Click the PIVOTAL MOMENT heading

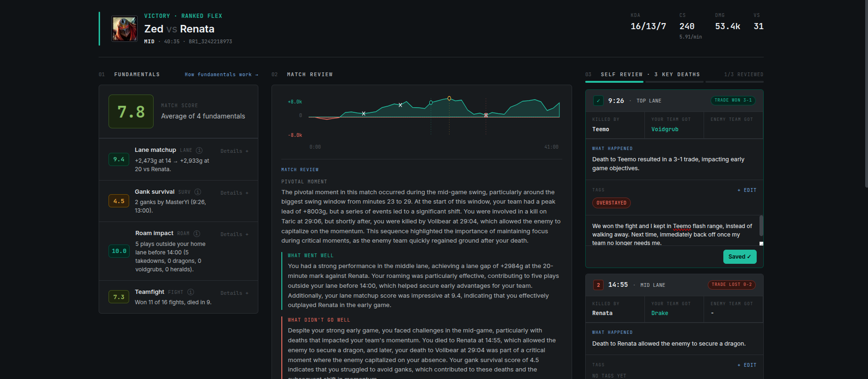point(304,182)
